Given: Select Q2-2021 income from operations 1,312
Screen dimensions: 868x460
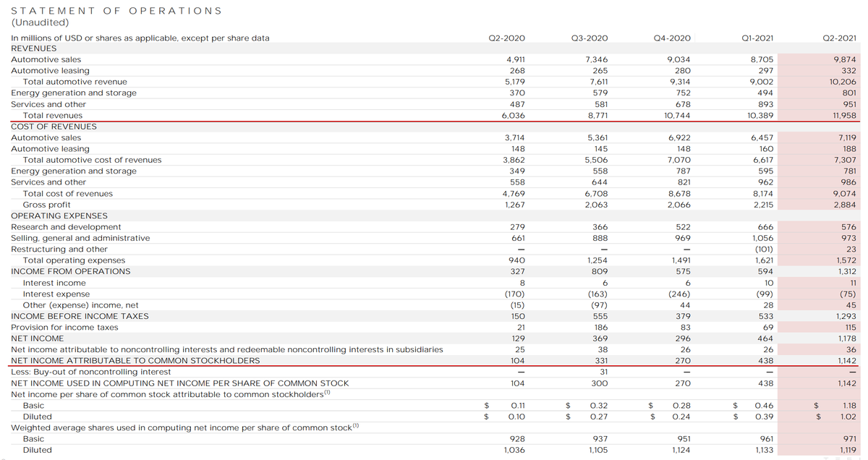Looking at the screenshot, I should click(846, 271).
